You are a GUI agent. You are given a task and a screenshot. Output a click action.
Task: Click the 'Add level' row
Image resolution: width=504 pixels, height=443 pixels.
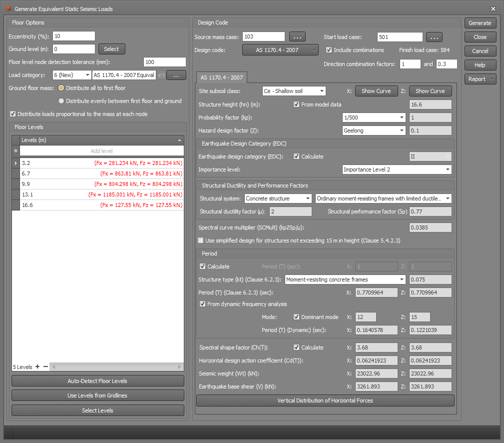(102, 151)
